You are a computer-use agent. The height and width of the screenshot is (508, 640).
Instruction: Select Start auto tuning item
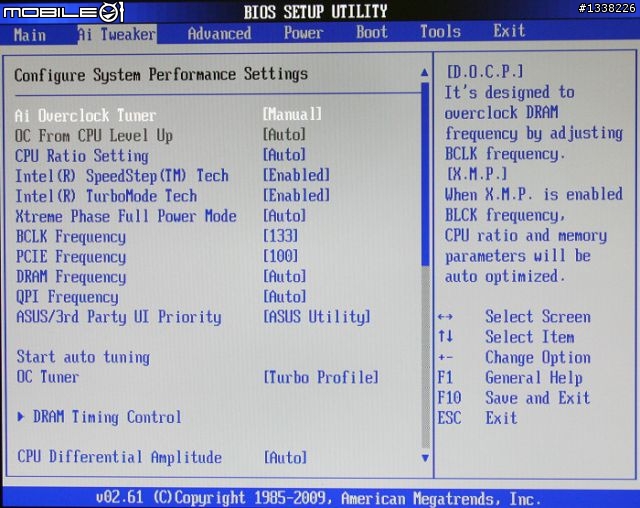[83, 357]
